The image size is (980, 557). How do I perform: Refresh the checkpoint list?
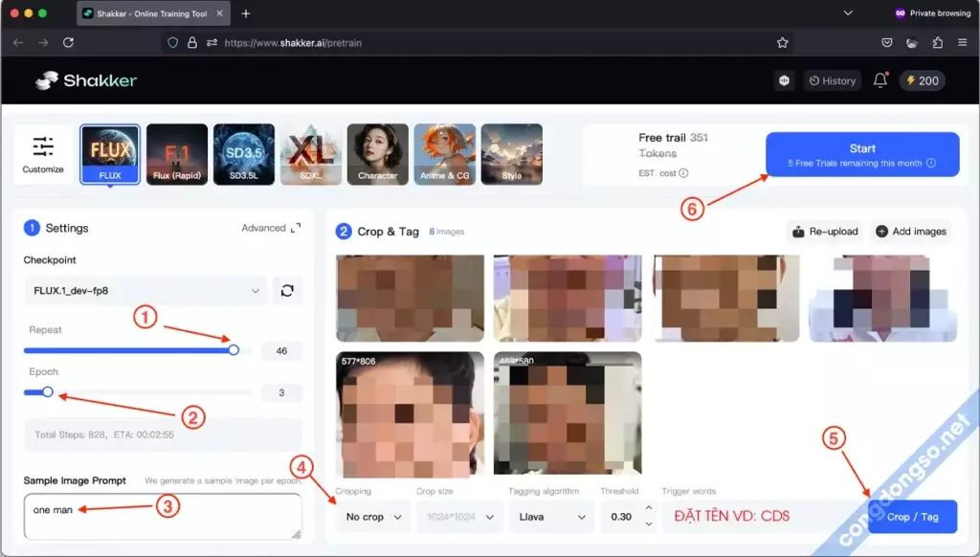click(288, 290)
